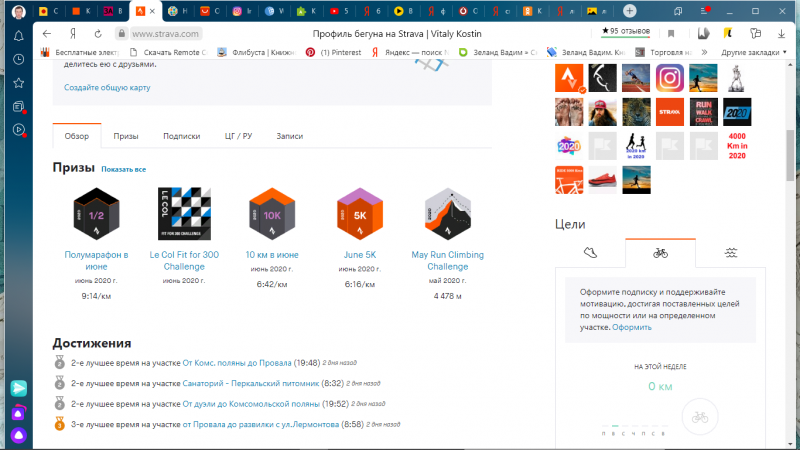Open the red running shoe club
Screen dimensions: 800x450
coord(602,180)
